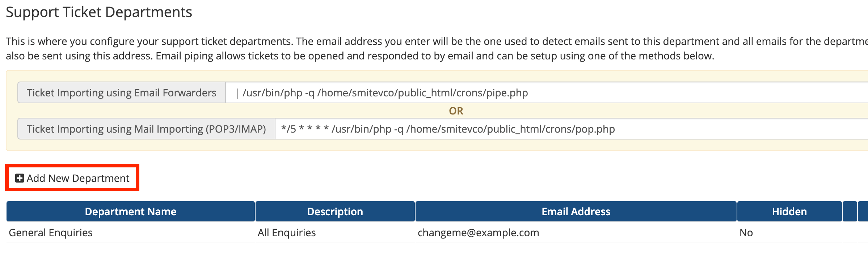Select the General Enquiries department name
The width and height of the screenshot is (868, 279).
[x=51, y=233]
